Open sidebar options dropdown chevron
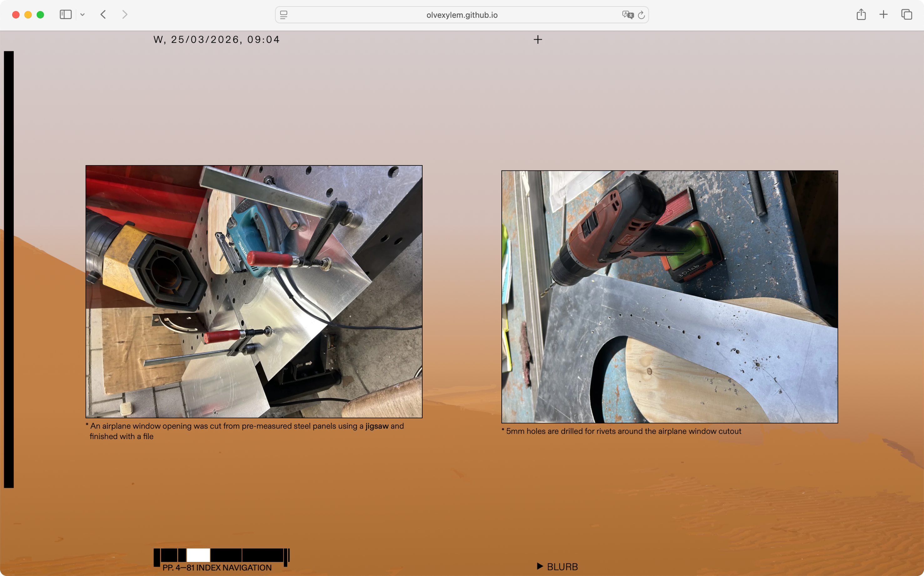 point(82,15)
